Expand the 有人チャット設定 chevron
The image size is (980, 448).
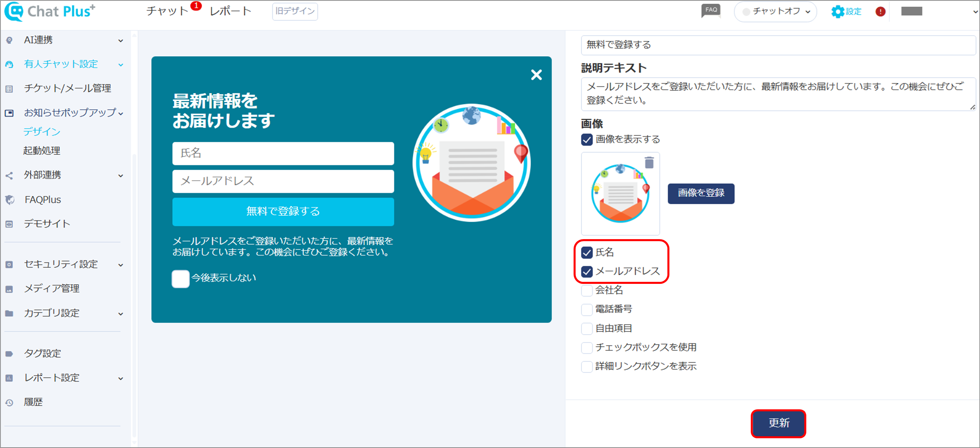[x=121, y=65]
